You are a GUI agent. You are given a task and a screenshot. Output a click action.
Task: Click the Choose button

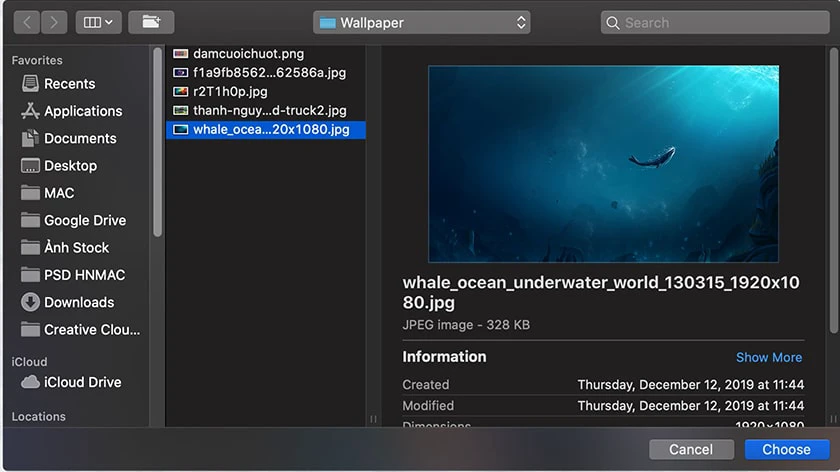786,449
